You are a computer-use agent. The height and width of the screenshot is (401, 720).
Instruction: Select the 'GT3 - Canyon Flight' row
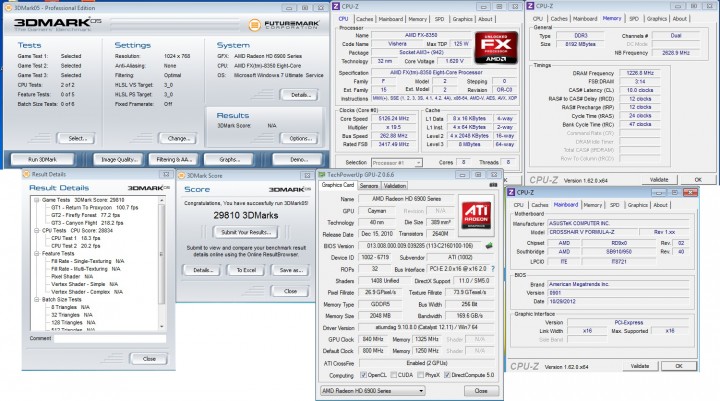(87, 223)
